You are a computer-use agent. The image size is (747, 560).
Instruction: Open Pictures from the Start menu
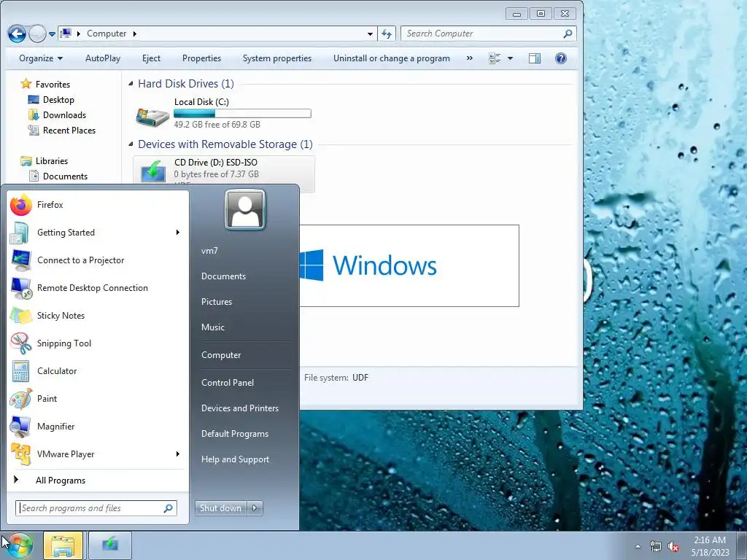(x=217, y=302)
